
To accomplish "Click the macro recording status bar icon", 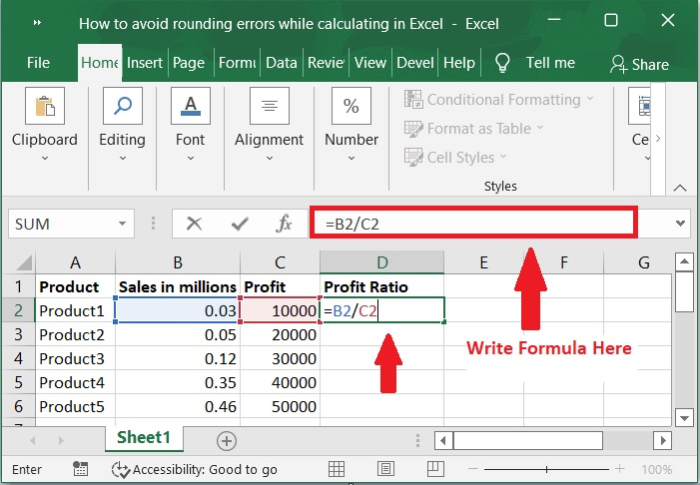I will (80, 469).
